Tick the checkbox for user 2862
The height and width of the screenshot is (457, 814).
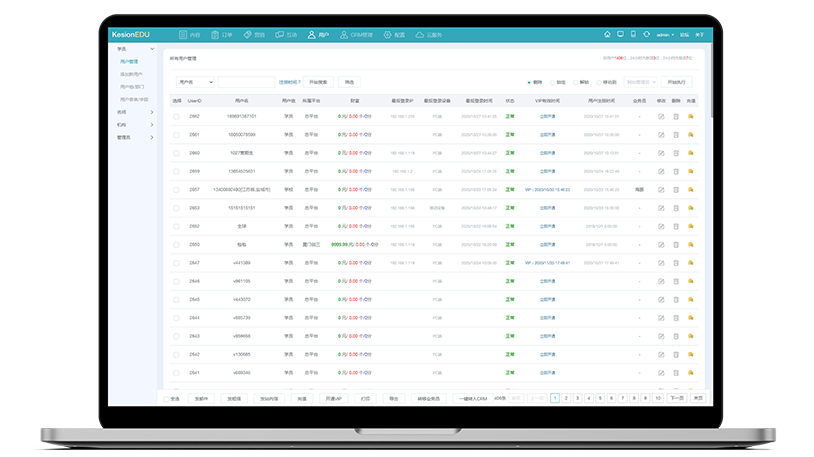(176, 116)
